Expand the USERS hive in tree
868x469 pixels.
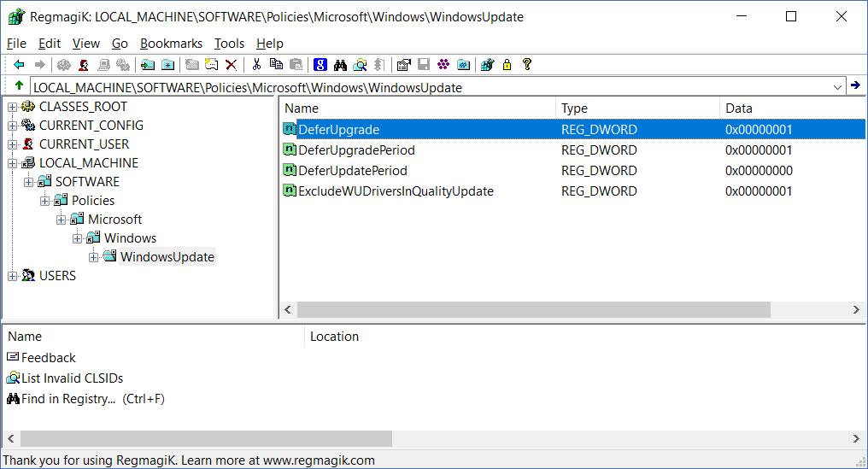click(x=13, y=276)
